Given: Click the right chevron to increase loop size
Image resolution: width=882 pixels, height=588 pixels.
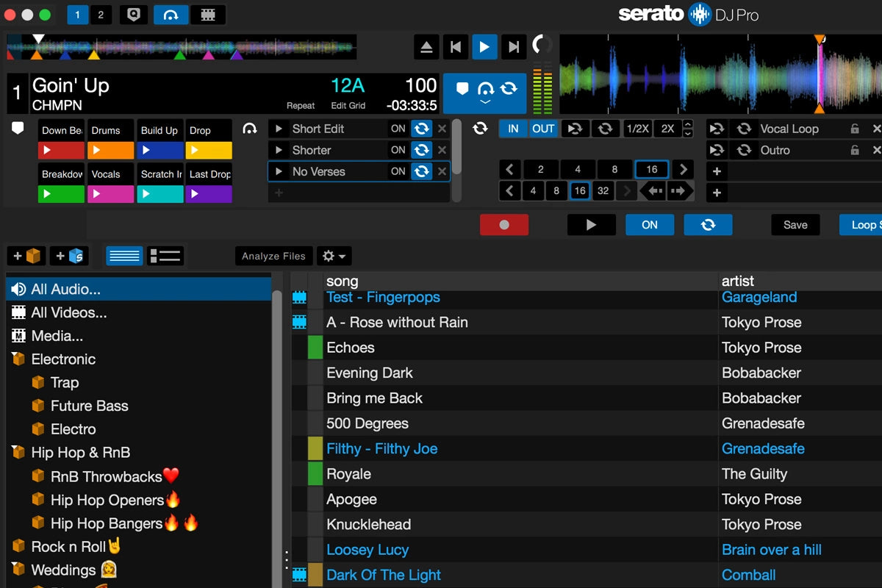Looking at the screenshot, I should (683, 169).
